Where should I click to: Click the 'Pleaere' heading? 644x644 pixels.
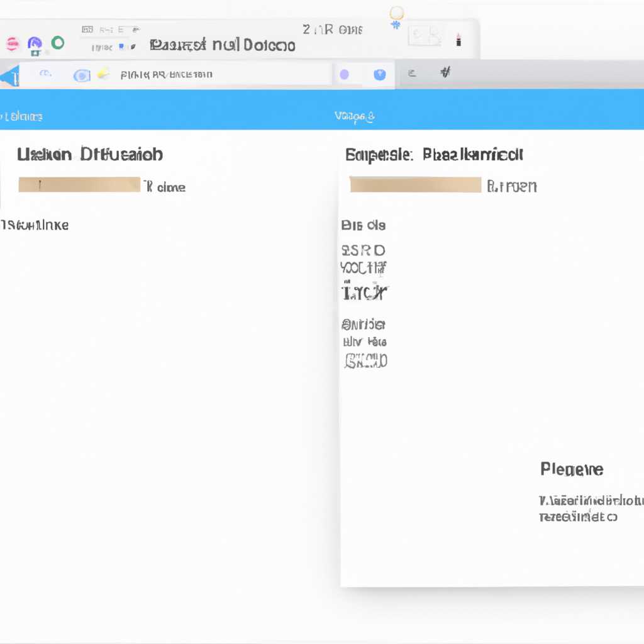(572, 469)
